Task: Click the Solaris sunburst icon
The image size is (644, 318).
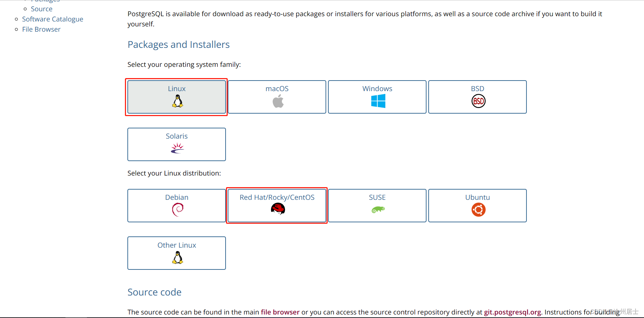Action: pyautogui.click(x=177, y=148)
